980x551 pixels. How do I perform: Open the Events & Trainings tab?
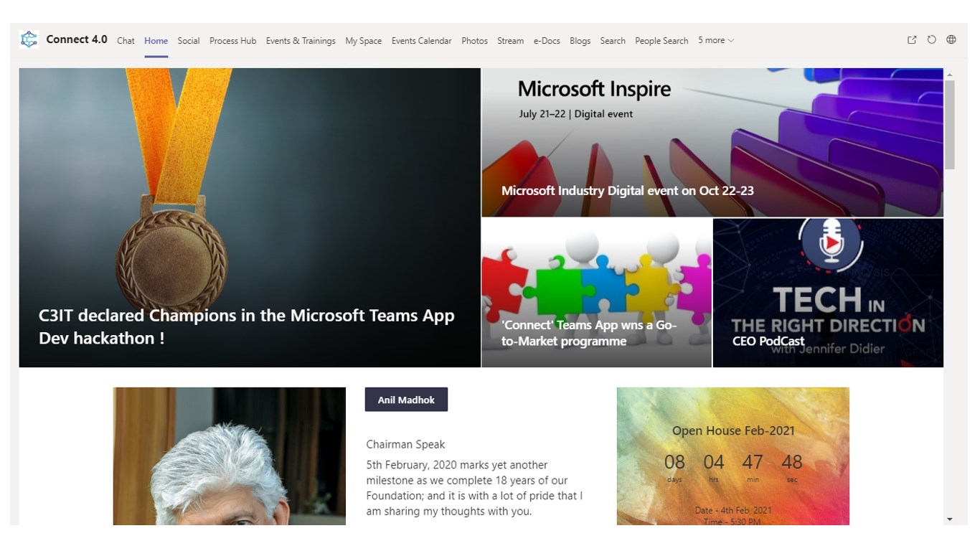(x=301, y=41)
